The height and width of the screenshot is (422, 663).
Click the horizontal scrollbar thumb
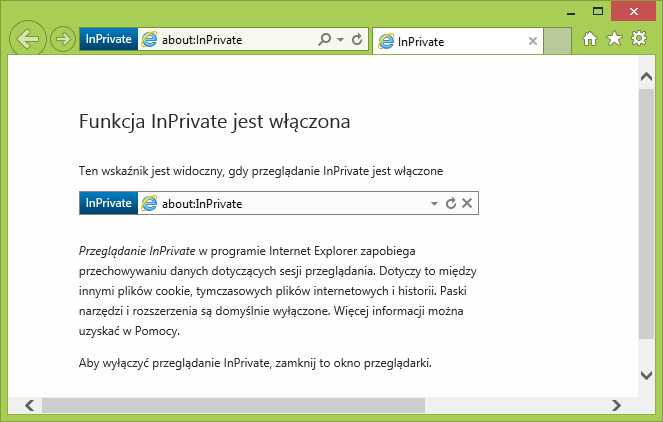[233, 405]
